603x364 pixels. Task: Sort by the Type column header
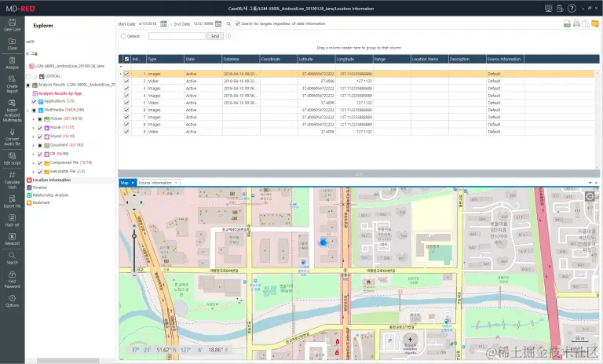tap(166, 59)
